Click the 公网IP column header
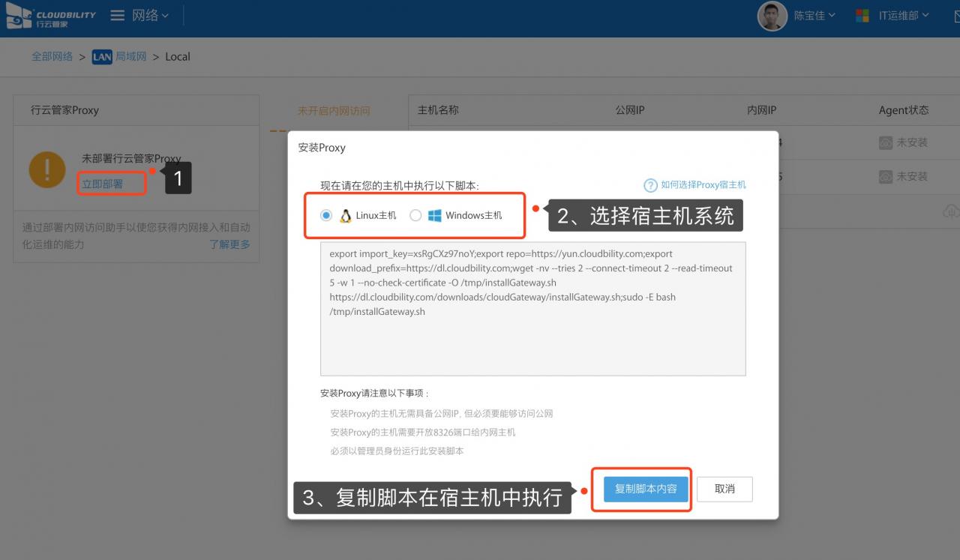This screenshot has width=960, height=560. pyautogui.click(x=630, y=110)
